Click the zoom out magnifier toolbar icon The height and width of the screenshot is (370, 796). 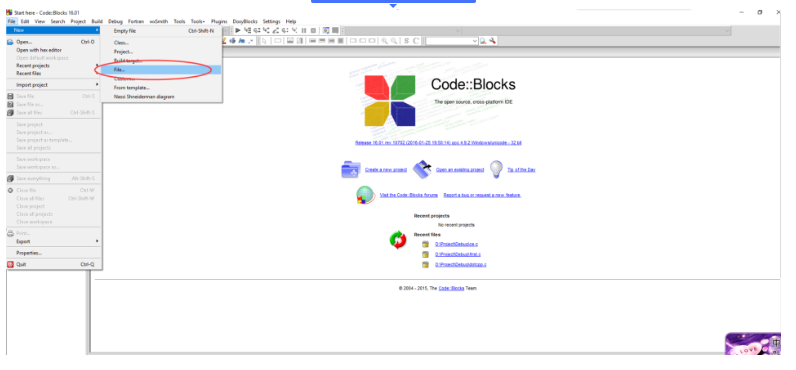pos(393,41)
